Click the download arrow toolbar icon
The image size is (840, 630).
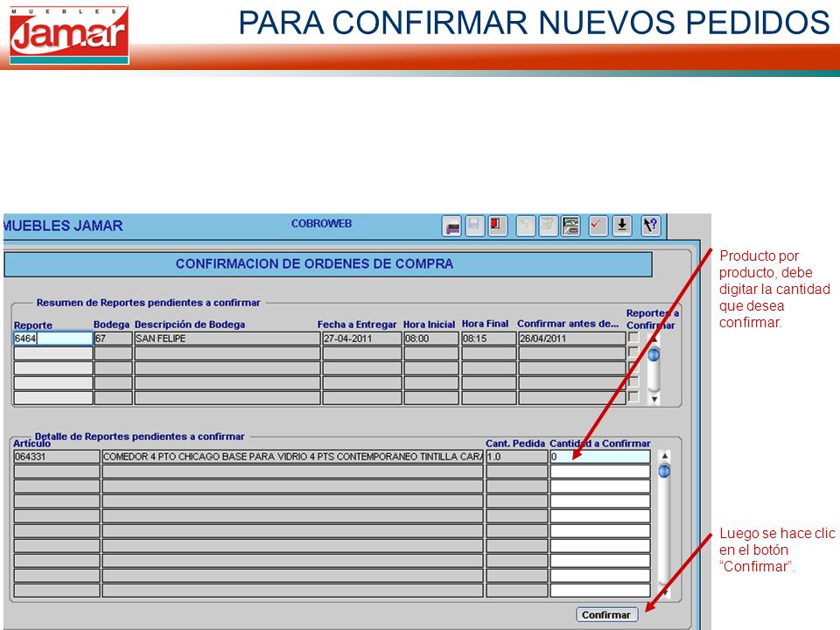(622, 226)
